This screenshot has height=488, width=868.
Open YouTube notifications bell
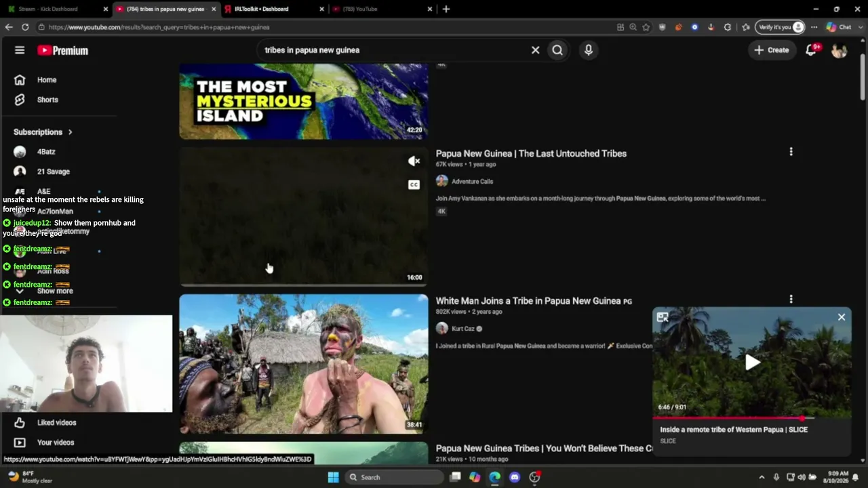[811, 50]
